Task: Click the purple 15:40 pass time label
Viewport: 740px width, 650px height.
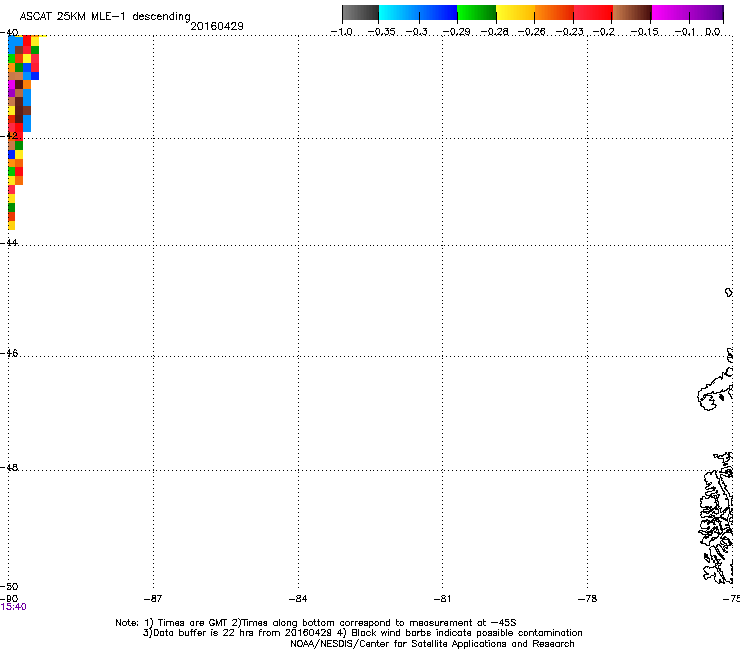Action: pos(13,607)
